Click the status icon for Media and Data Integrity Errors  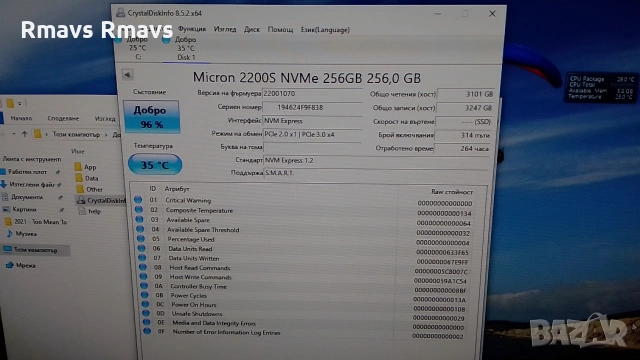(x=147, y=322)
